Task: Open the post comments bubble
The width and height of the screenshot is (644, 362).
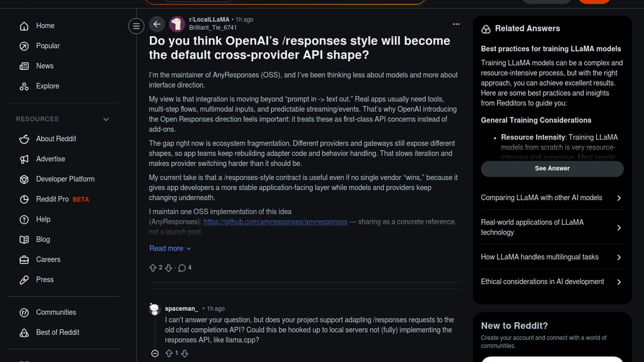Action: click(x=182, y=268)
